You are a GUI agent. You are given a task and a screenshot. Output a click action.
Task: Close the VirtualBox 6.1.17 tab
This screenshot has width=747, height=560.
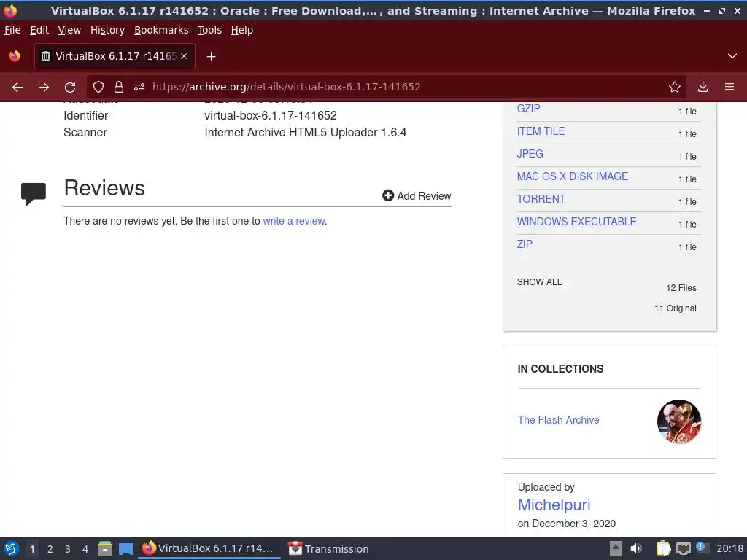point(184,56)
